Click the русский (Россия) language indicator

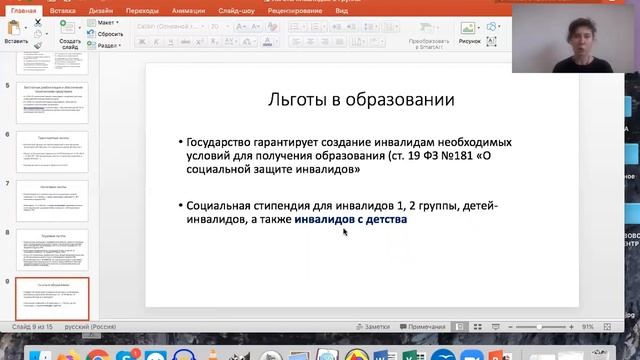point(90,327)
